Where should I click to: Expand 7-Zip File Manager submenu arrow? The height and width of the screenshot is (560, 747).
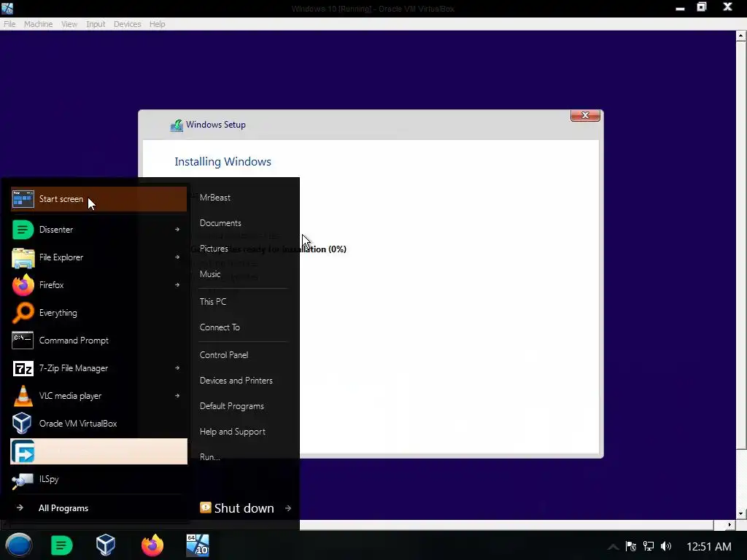click(177, 368)
